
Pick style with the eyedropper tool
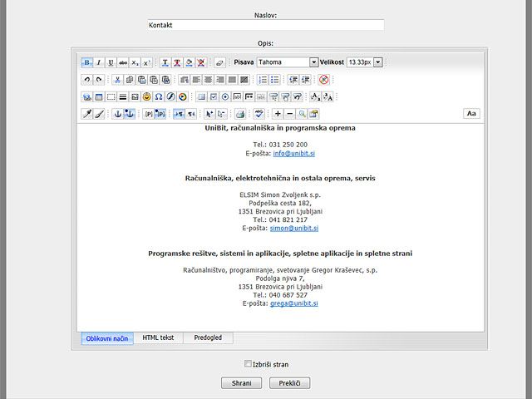click(x=86, y=114)
